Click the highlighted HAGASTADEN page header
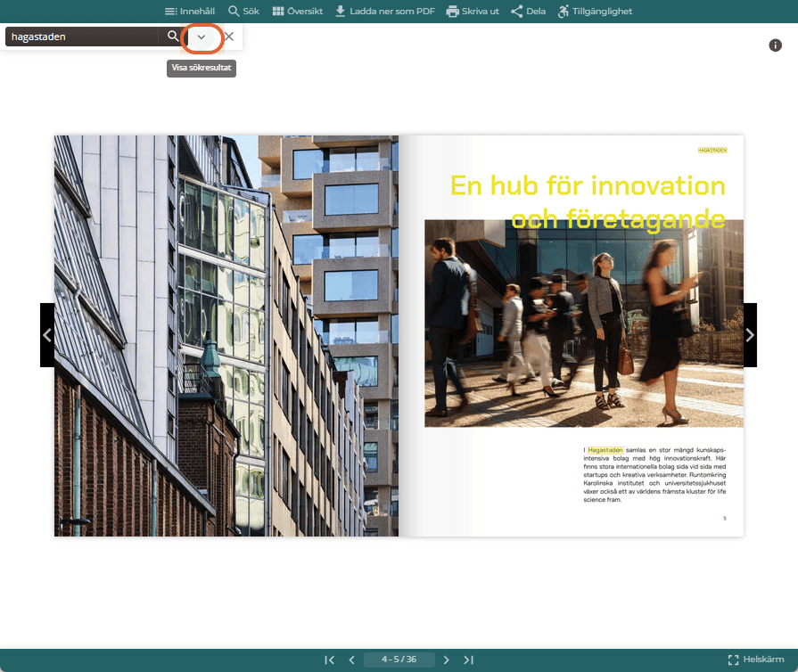The image size is (798, 672). (x=712, y=150)
